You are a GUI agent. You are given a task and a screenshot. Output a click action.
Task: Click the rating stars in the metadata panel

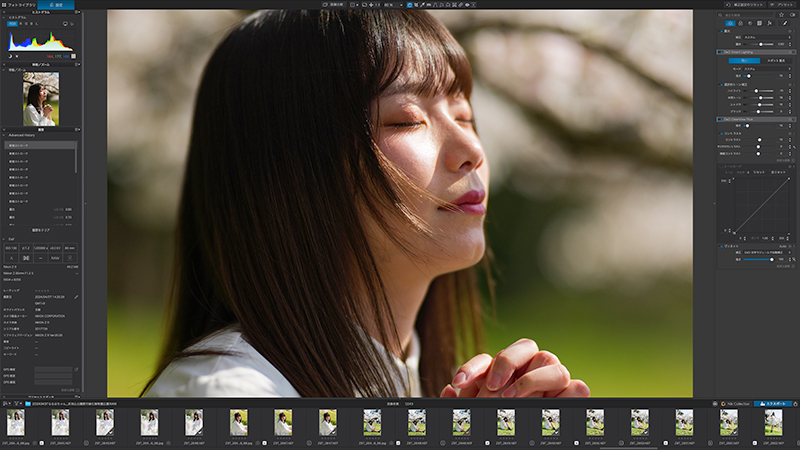click(x=42, y=290)
